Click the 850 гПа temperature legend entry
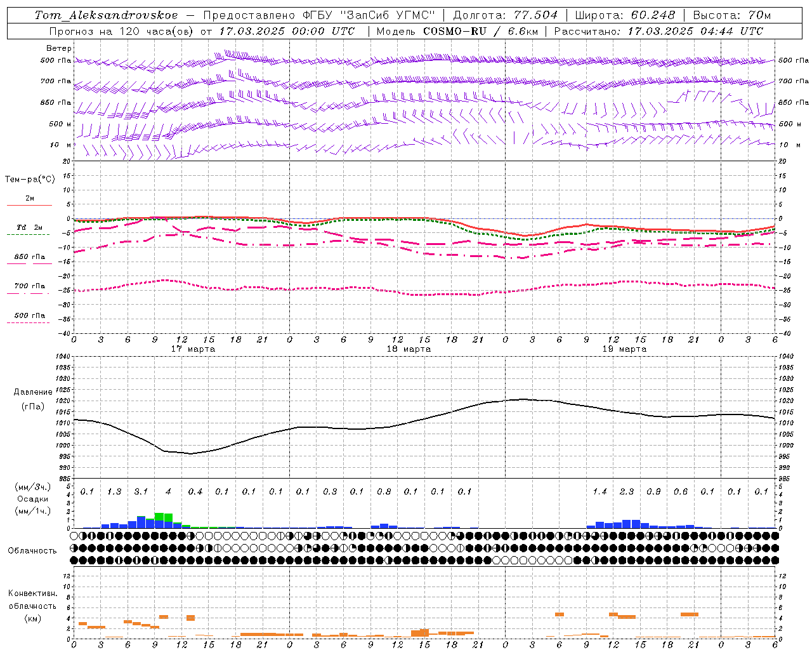This screenshot has height=650, width=812. click(x=30, y=257)
